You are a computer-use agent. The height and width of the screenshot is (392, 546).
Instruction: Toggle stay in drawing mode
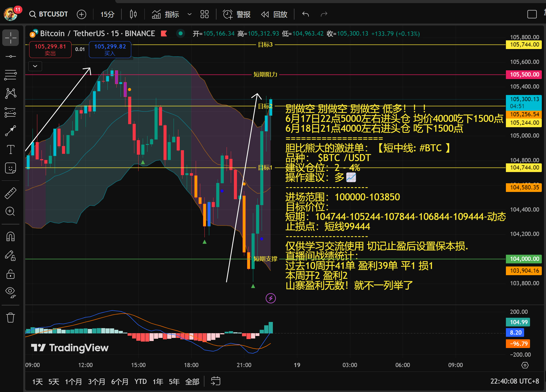11,256
